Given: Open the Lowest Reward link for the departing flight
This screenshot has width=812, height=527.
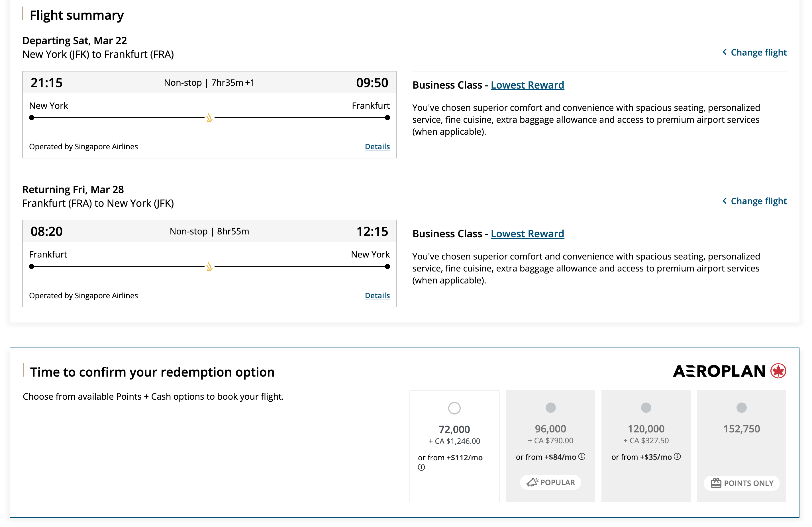Looking at the screenshot, I should click(x=527, y=85).
